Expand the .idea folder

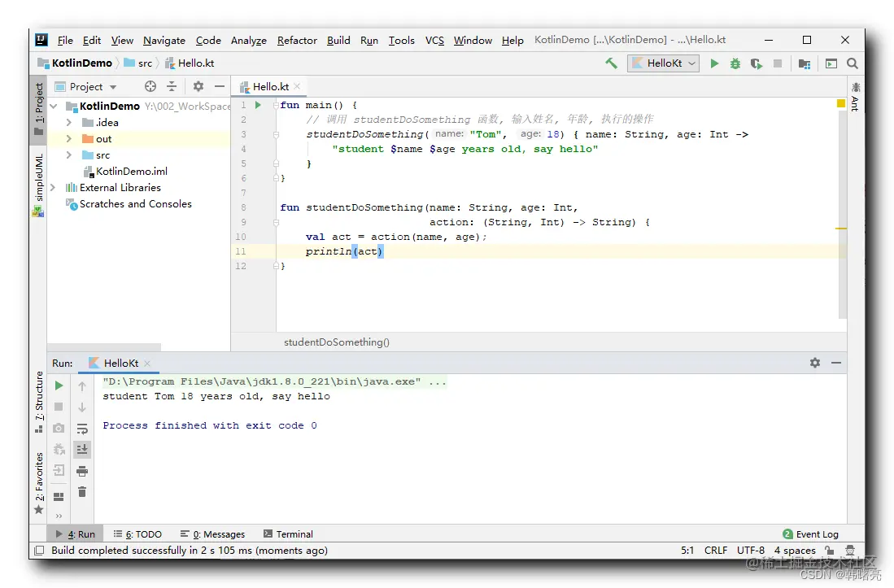(69, 123)
